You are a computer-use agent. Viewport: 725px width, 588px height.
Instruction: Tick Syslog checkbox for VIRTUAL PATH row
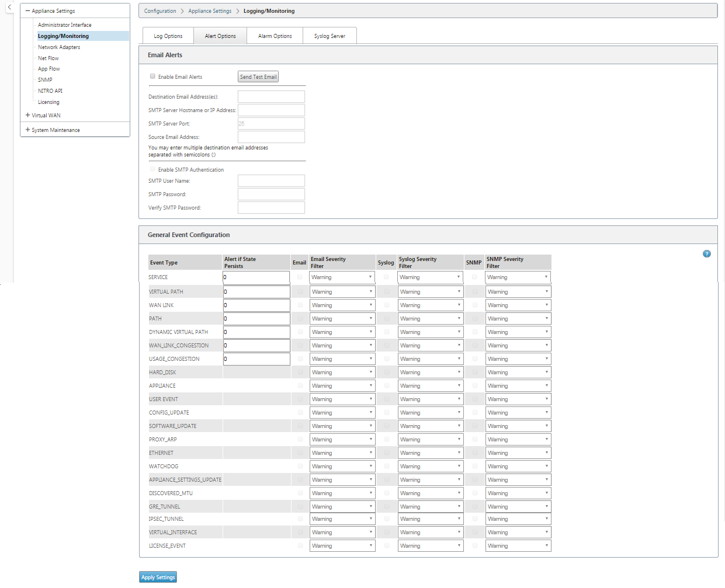[x=387, y=291]
